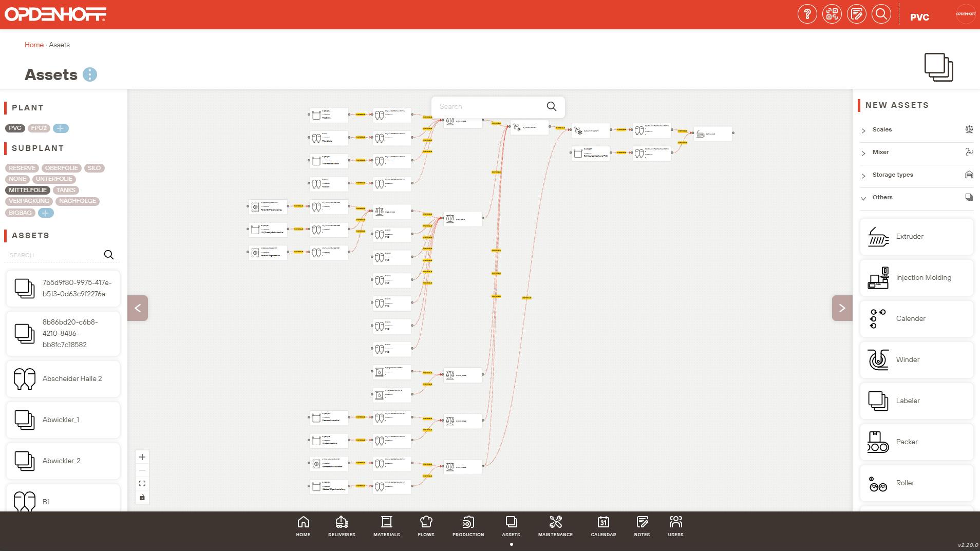This screenshot has height=551, width=980.
Task: Select the Injection Molding asset icon
Action: (916, 277)
